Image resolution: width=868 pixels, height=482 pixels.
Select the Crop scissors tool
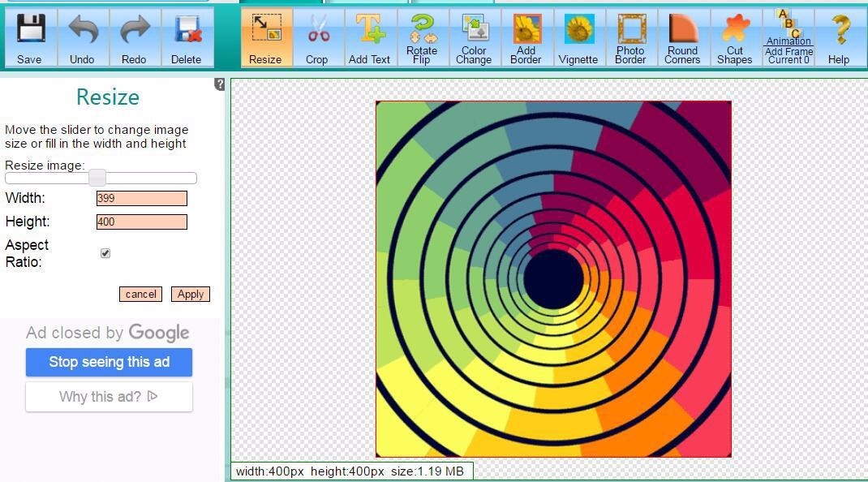coord(317,37)
